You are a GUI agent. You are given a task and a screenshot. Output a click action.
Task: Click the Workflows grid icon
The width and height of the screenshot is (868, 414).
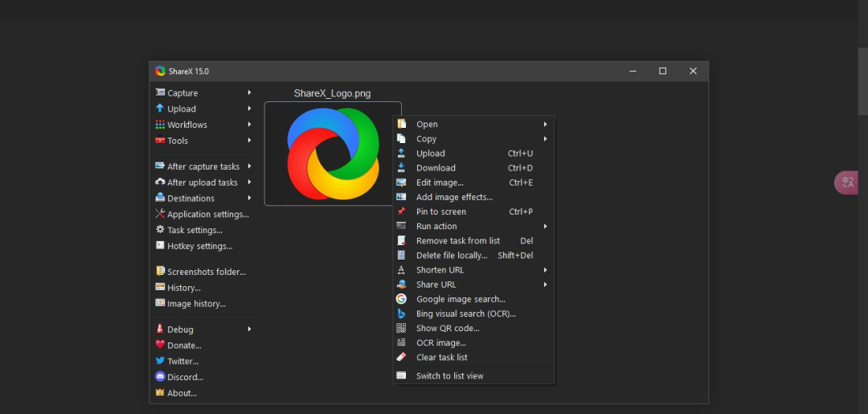click(x=160, y=125)
